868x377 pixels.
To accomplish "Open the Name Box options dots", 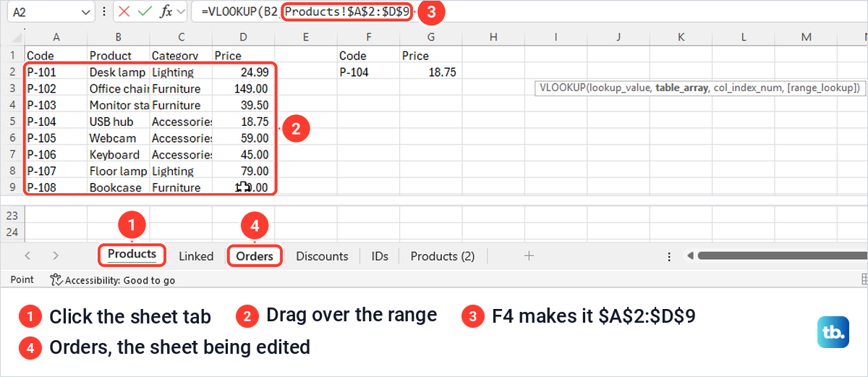I will [105, 12].
